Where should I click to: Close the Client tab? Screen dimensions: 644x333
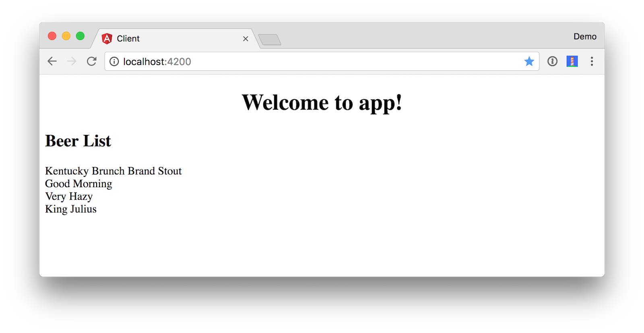click(x=246, y=39)
